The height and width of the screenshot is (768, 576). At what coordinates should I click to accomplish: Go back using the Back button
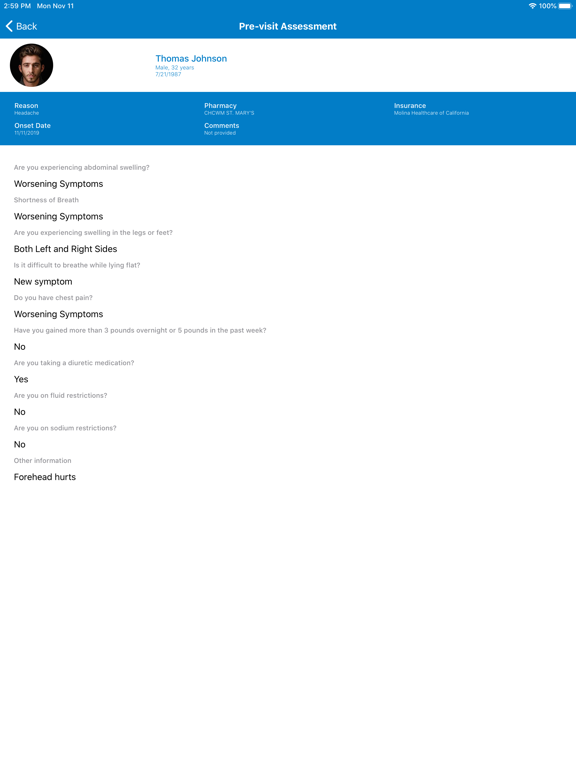tap(22, 26)
